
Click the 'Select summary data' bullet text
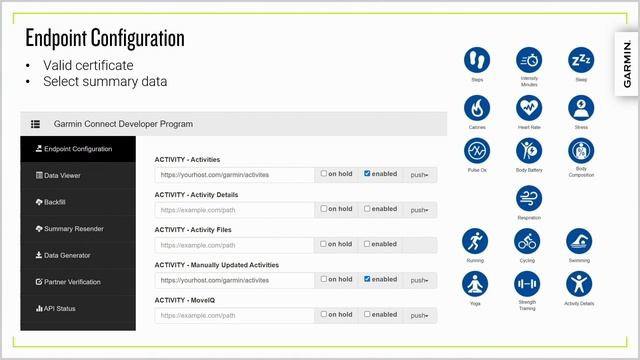(105, 82)
